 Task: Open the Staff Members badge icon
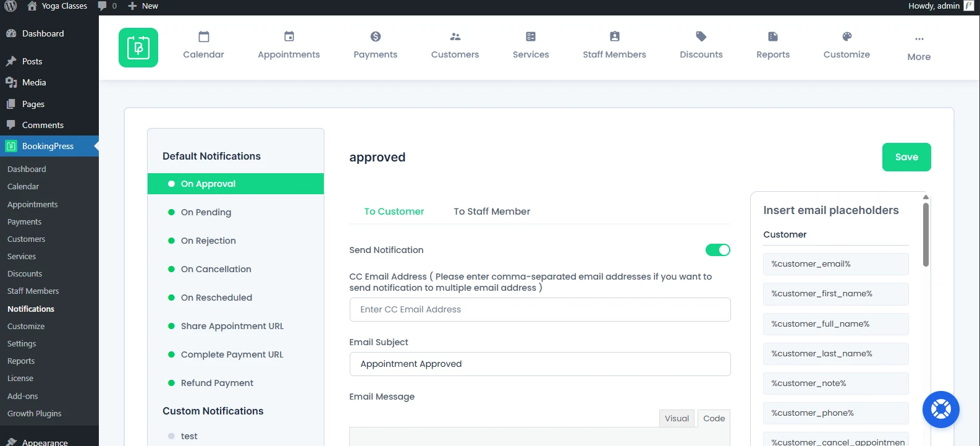pyautogui.click(x=615, y=36)
